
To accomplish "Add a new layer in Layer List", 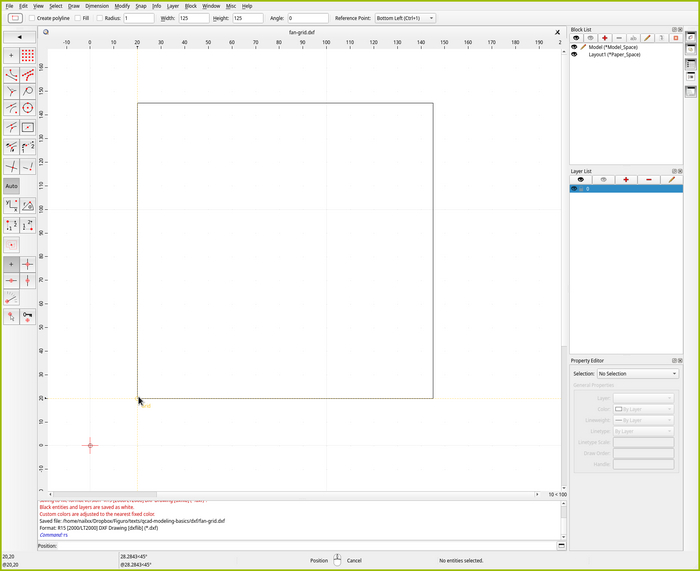I will (x=626, y=180).
